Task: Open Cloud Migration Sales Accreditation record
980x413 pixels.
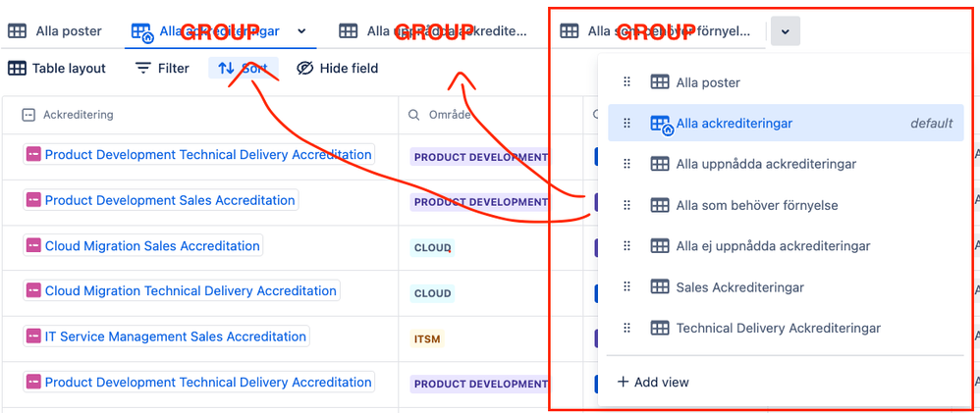Action: pos(143,245)
